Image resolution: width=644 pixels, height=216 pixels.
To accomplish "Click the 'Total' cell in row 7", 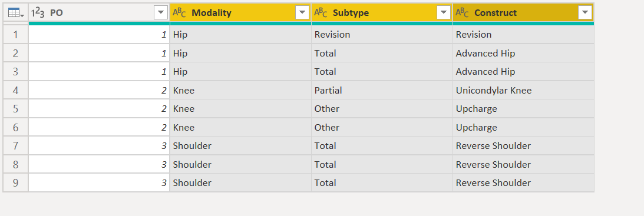I will click(382, 146).
